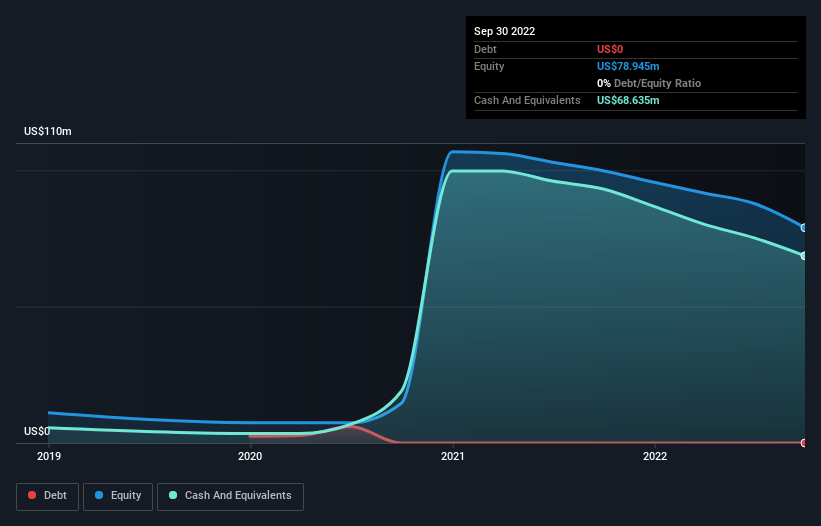Toggle the Debt series legend button
Viewport: 821px width, 526px height.
point(47,496)
